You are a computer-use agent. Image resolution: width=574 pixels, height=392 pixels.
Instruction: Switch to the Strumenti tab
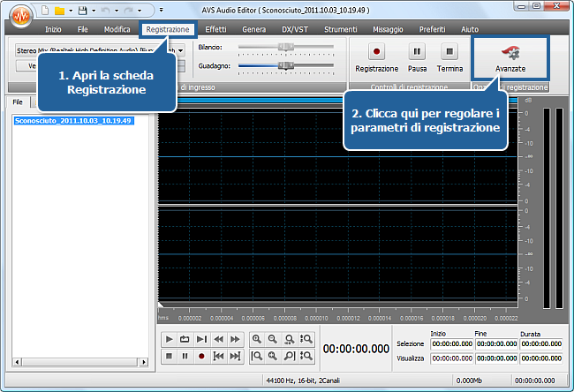[340, 29]
